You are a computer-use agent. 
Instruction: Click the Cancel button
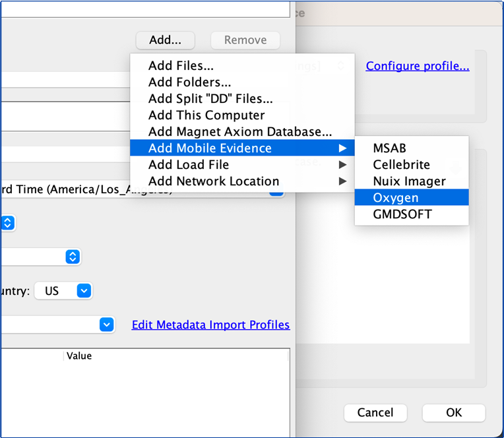[x=375, y=413]
